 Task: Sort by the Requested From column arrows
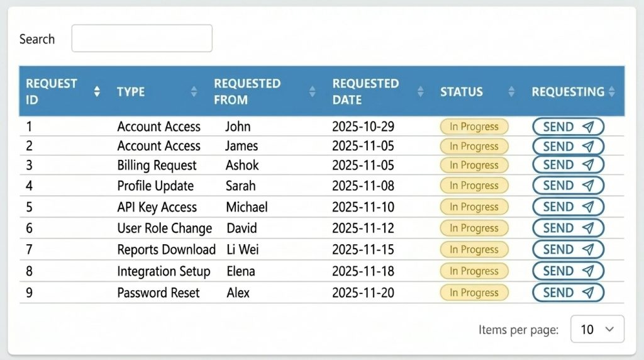(x=313, y=92)
